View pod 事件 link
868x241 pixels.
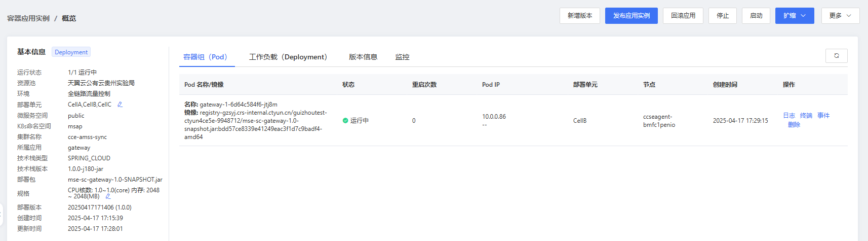tap(823, 116)
